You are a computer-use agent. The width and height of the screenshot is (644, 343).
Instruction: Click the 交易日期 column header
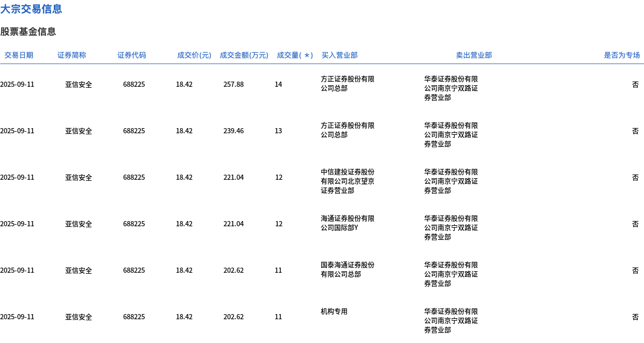[19, 55]
